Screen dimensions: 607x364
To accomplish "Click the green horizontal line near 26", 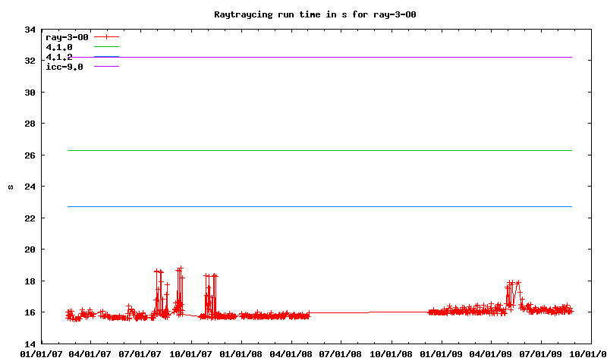I will (x=319, y=150).
